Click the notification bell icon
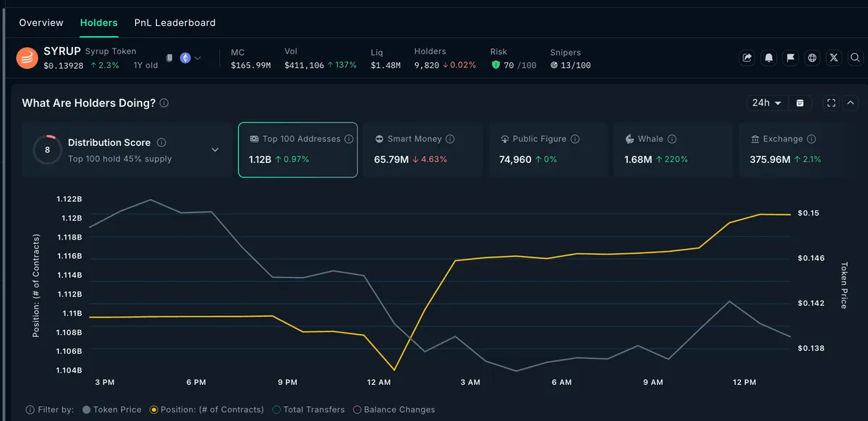The width and height of the screenshot is (868, 421). pyautogui.click(x=769, y=58)
